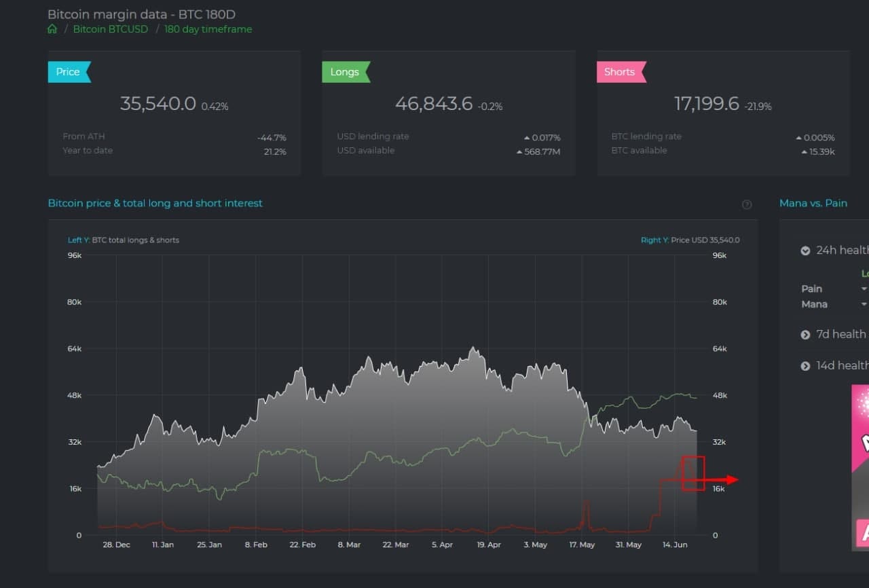The width and height of the screenshot is (869, 588).
Task: Click the -0.2% longs change
Action: pyautogui.click(x=490, y=107)
